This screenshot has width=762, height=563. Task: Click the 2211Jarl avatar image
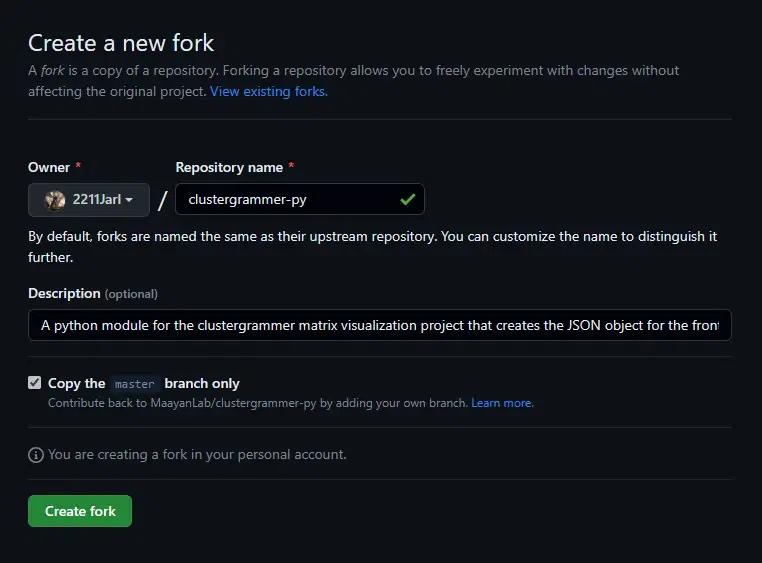pyautogui.click(x=55, y=200)
